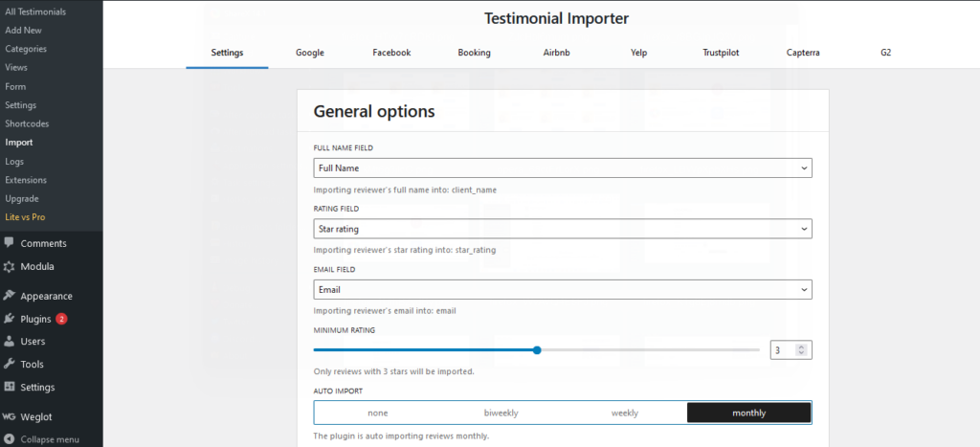Screen dimensions: 980x447
Task: Switch to the Airbnb tab
Action: pos(556,54)
